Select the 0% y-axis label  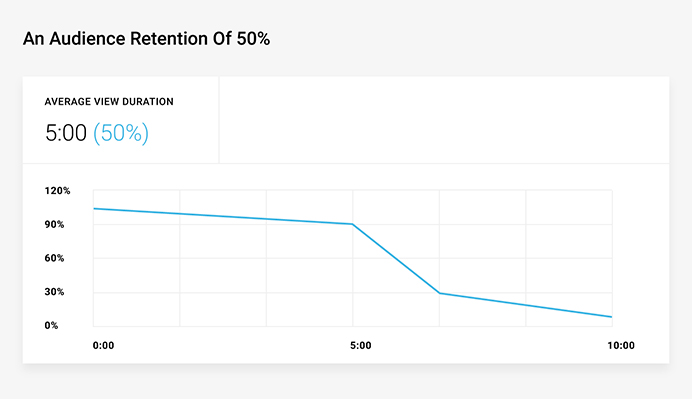(x=51, y=325)
